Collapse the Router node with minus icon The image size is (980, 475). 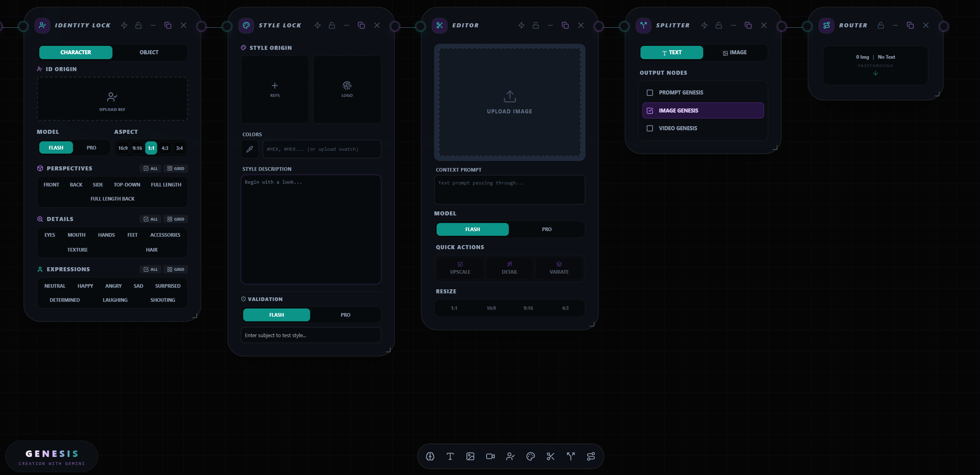(x=895, y=25)
